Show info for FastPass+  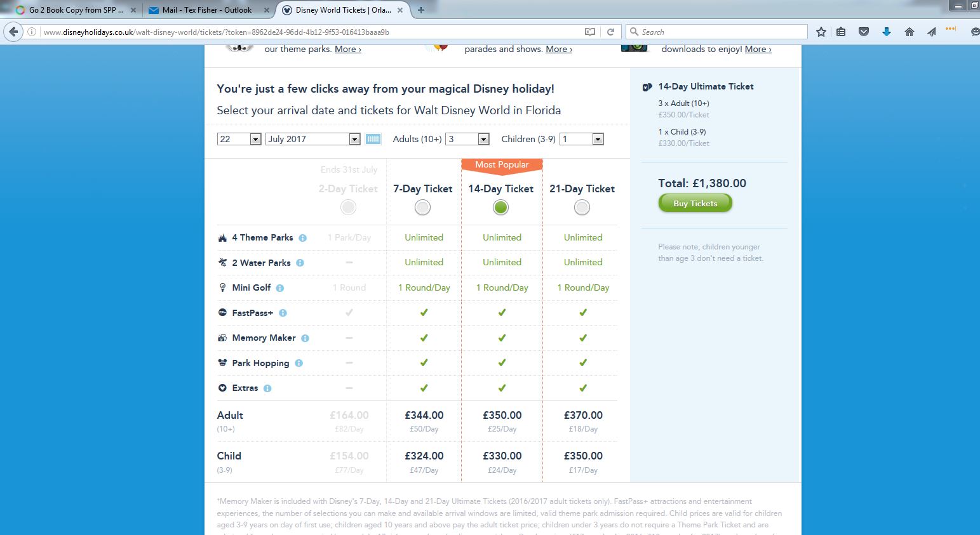pyautogui.click(x=283, y=313)
